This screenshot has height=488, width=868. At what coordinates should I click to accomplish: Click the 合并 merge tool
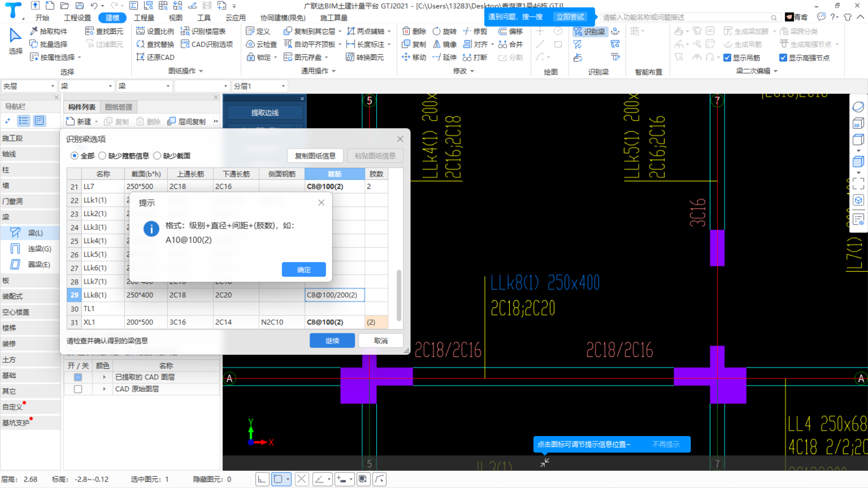[511, 44]
